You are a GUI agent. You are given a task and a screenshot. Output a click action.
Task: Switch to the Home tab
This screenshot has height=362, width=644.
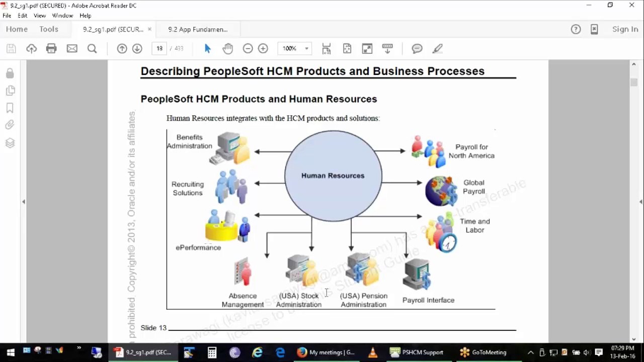tap(17, 29)
